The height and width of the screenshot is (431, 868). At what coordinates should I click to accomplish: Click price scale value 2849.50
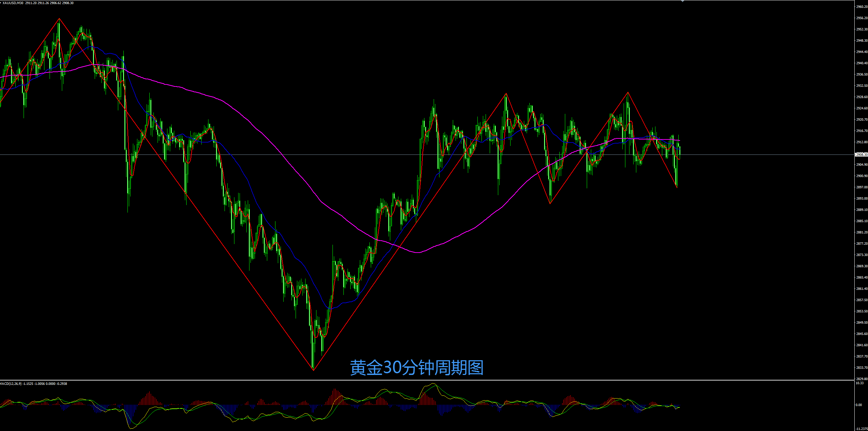[x=862, y=323]
